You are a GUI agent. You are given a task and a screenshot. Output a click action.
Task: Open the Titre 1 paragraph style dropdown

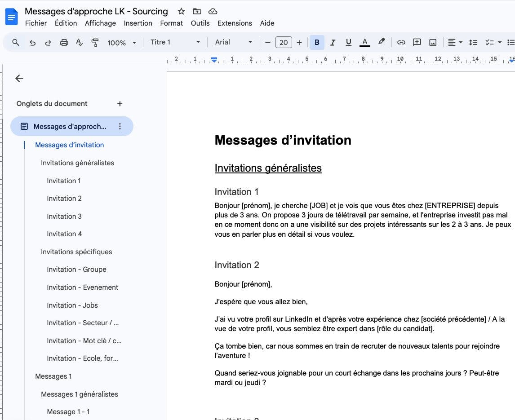click(x=175, y=42)
